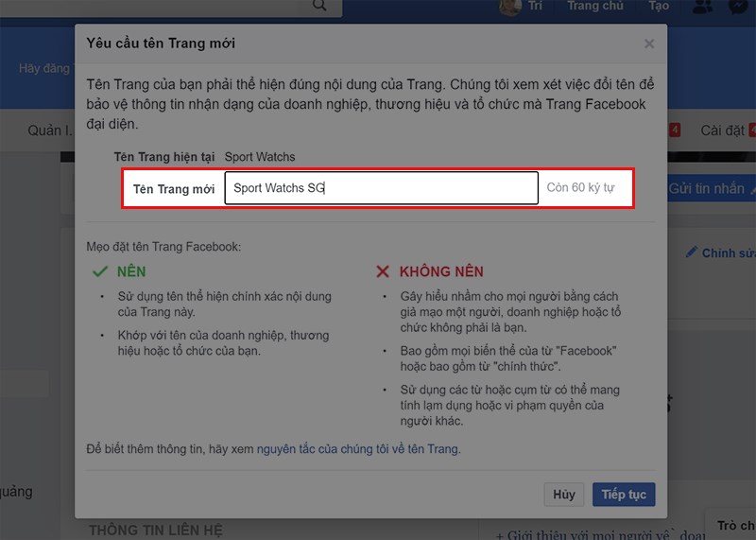Click the Trí profile avatar thumbnail
This screenshot has width=756, height=540.
(510, 7)
